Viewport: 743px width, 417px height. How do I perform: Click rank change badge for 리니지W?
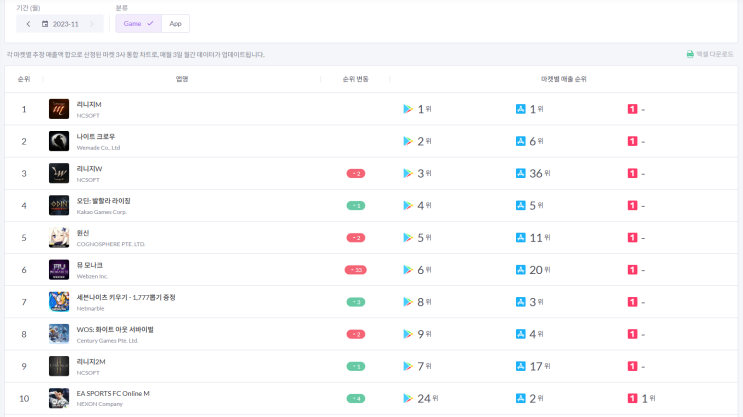click(x=356, y=173)
